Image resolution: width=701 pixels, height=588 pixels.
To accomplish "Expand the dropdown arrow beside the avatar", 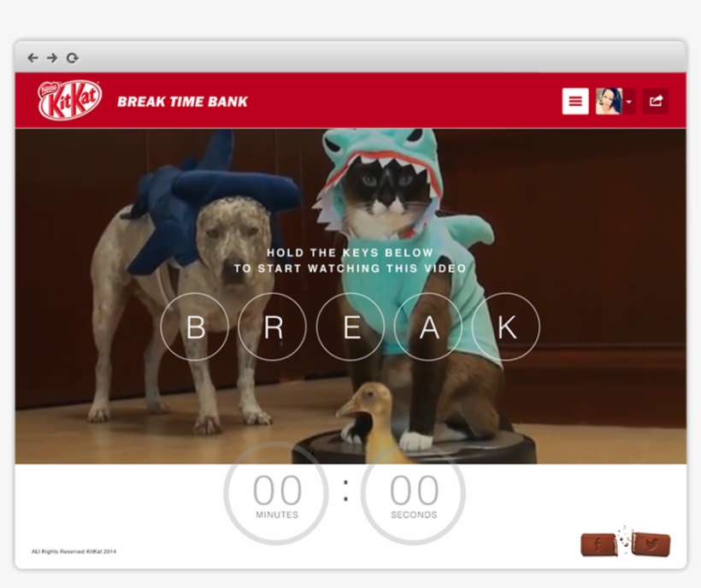I will (x=629, y=102).
